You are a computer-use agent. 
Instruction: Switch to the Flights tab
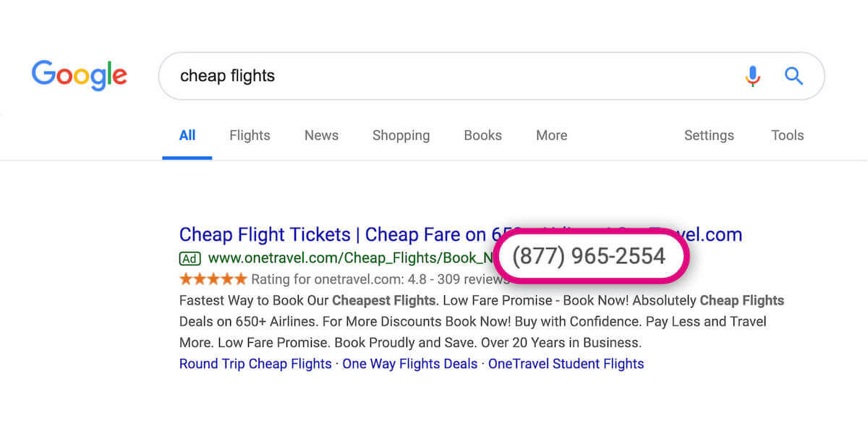(250, 135)
